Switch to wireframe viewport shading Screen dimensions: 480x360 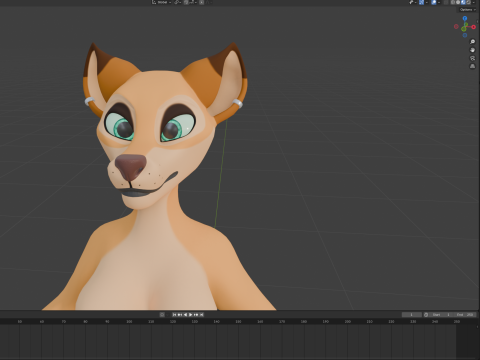pos(453,2)
